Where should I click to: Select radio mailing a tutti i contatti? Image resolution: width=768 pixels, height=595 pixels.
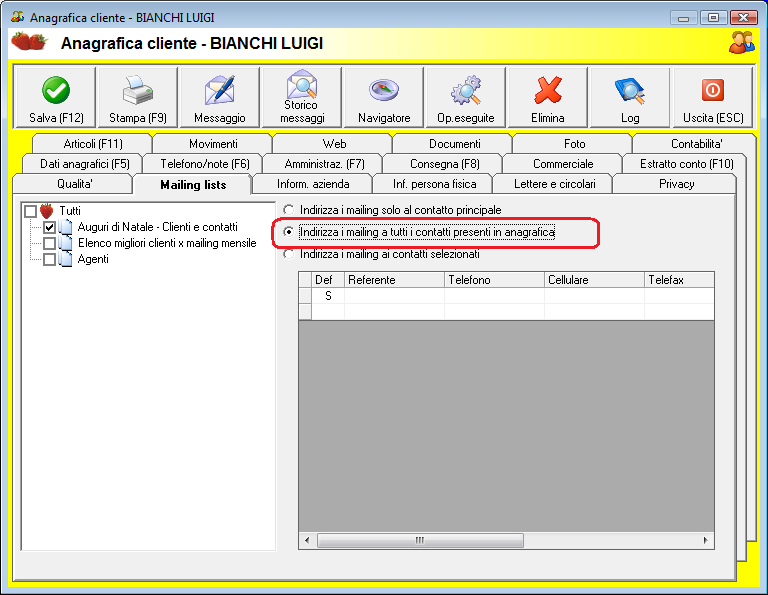click(288, 232)
